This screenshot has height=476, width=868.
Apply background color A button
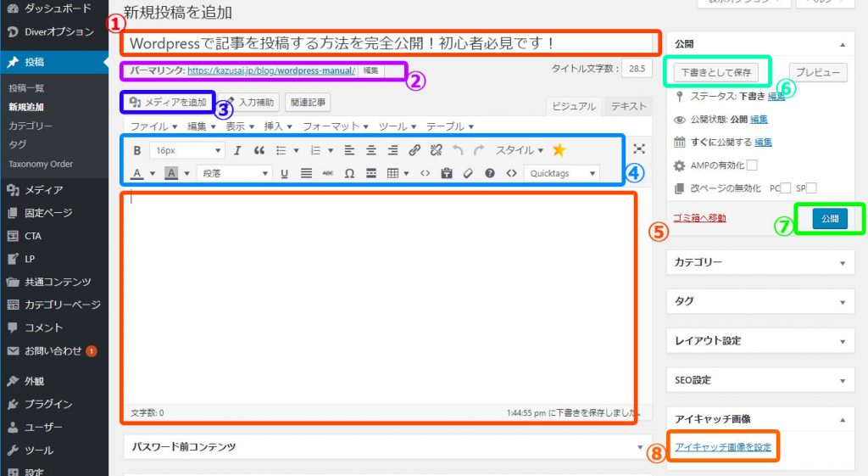tap(171, 173)
